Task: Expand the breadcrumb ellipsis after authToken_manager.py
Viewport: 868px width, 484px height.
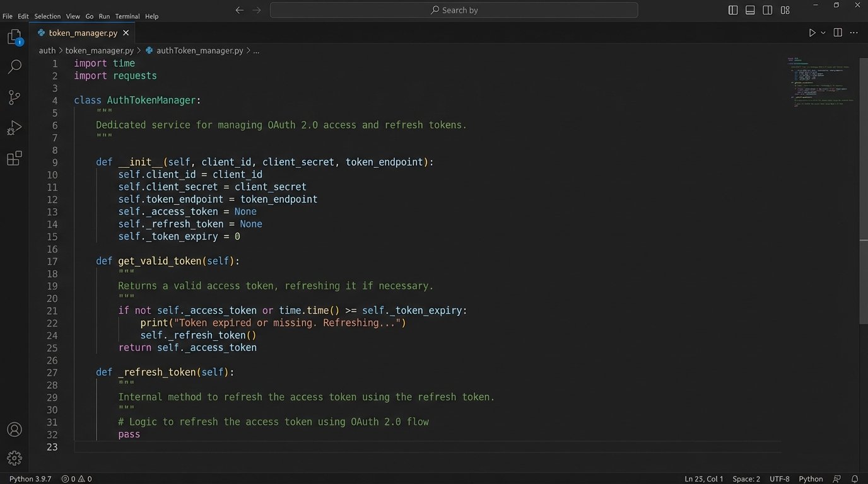Action: [256, 50]
